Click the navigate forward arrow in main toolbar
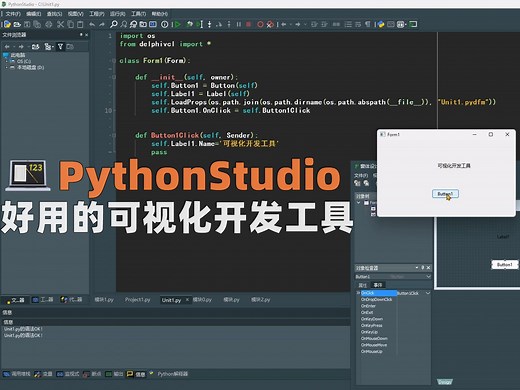 (x=298, y=24)
